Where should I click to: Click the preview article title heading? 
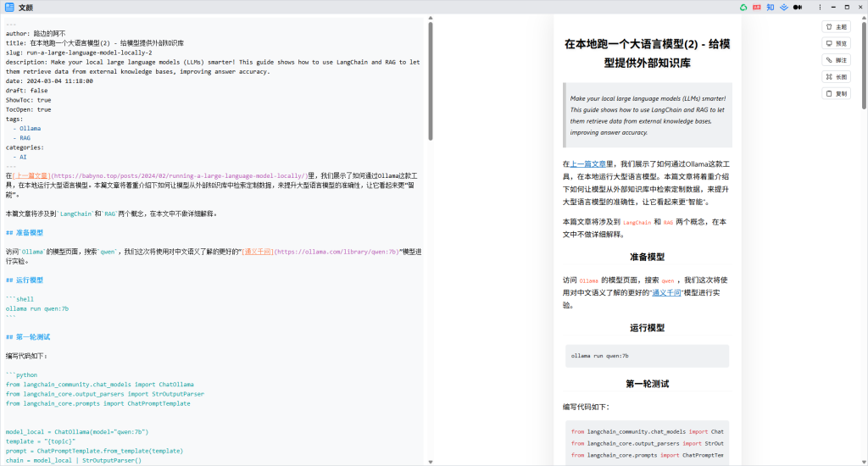[647, 53]
